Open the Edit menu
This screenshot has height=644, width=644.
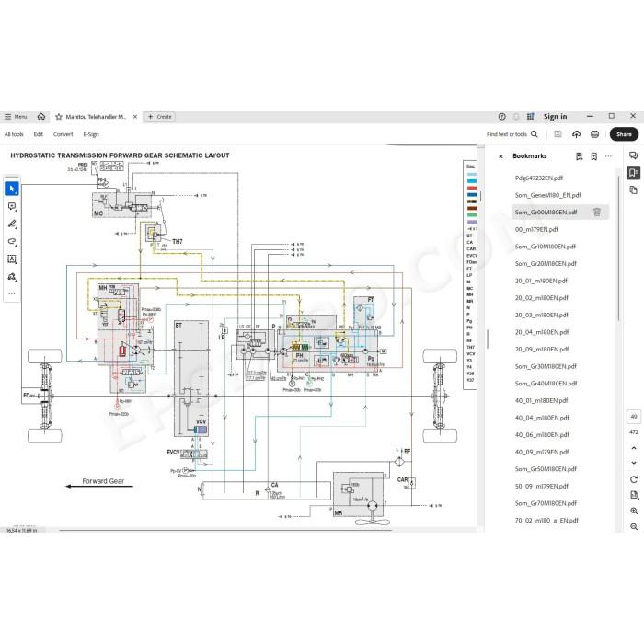[x=39, y=134]
